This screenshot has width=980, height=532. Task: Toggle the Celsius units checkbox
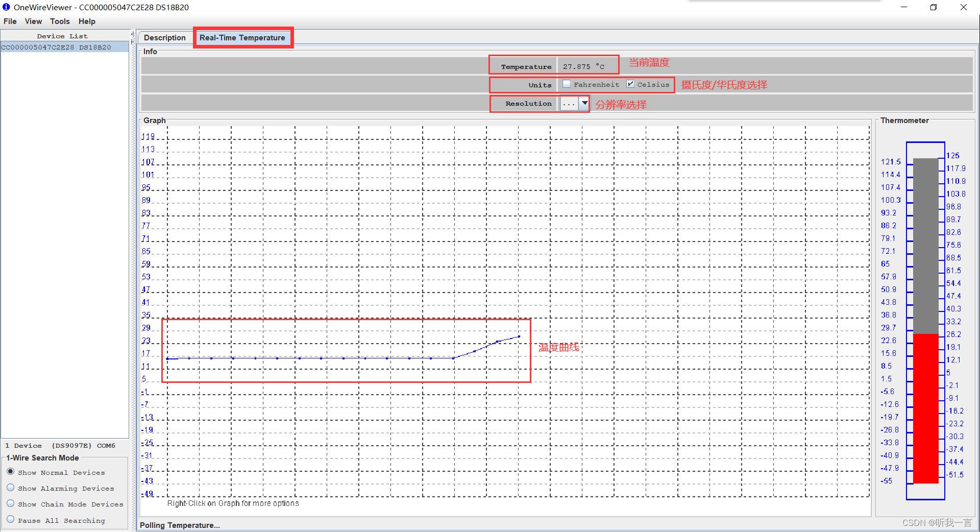coord(630,84)
